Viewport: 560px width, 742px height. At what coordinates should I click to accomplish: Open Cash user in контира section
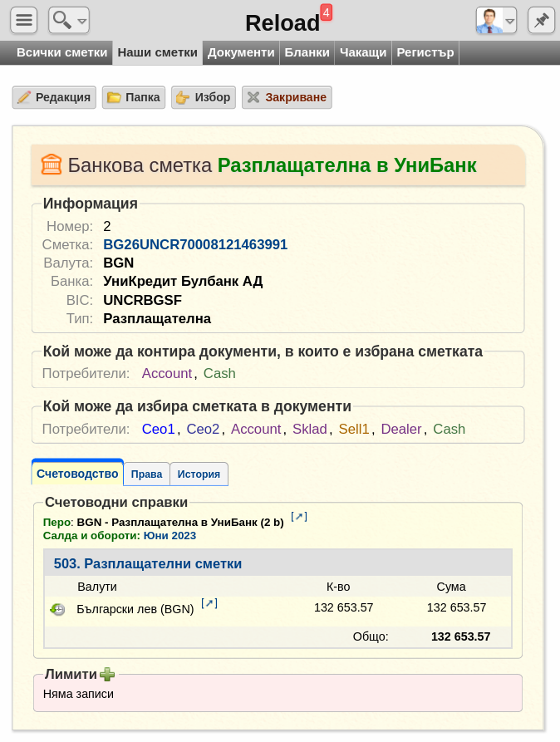[x=219, y=373]
